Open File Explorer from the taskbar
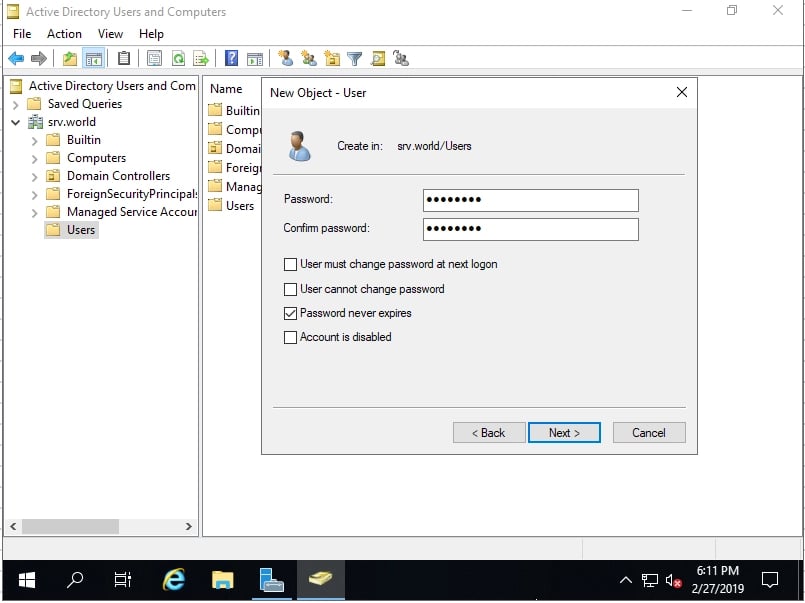Viewport: 805px width, 603px height. pyautogui.click(x=222, y=580)
